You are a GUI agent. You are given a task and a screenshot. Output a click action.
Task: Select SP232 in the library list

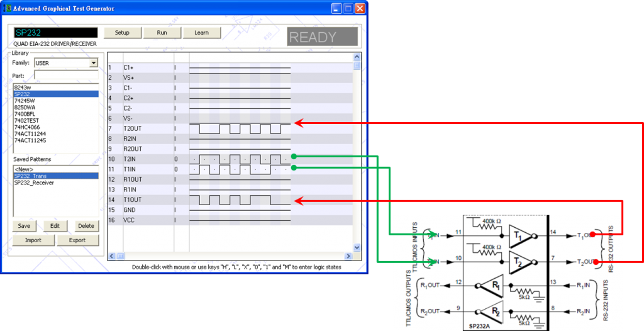(x=56, y=94)
